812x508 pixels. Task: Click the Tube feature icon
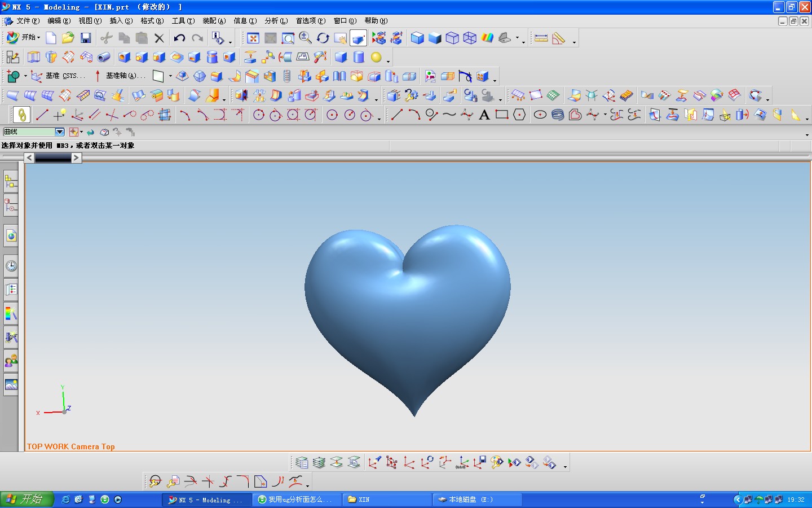coord(104,57)
